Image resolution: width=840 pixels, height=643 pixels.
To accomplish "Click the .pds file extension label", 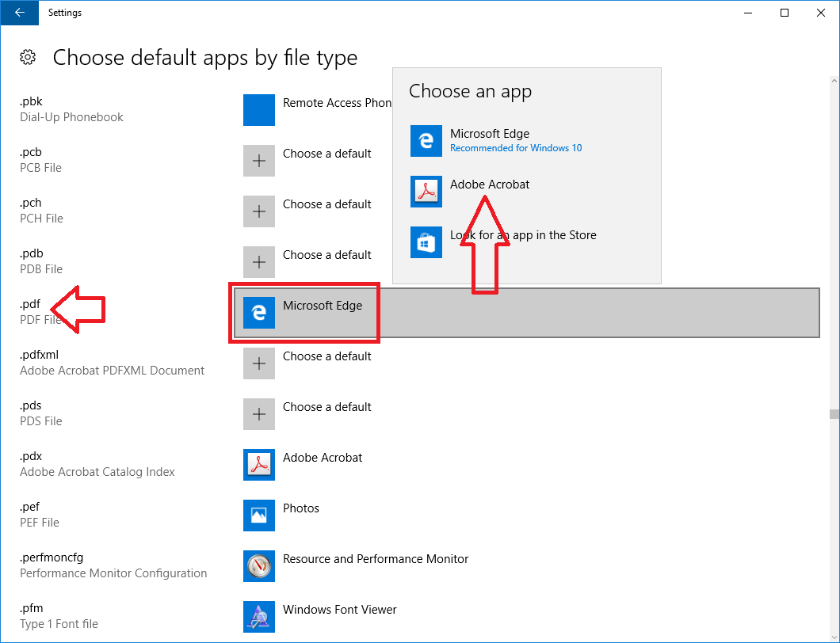I will pos(31,405).
